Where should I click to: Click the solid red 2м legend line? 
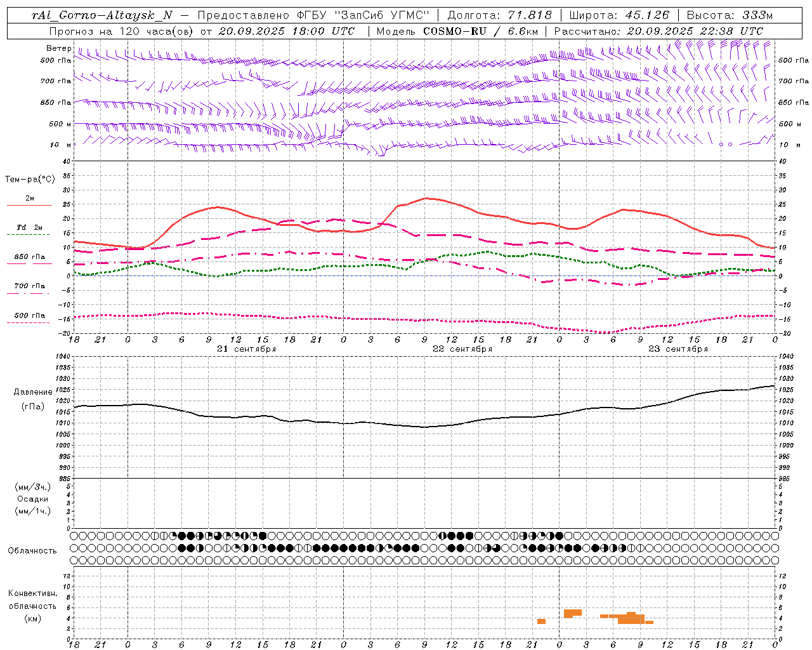tap(29, 206)
